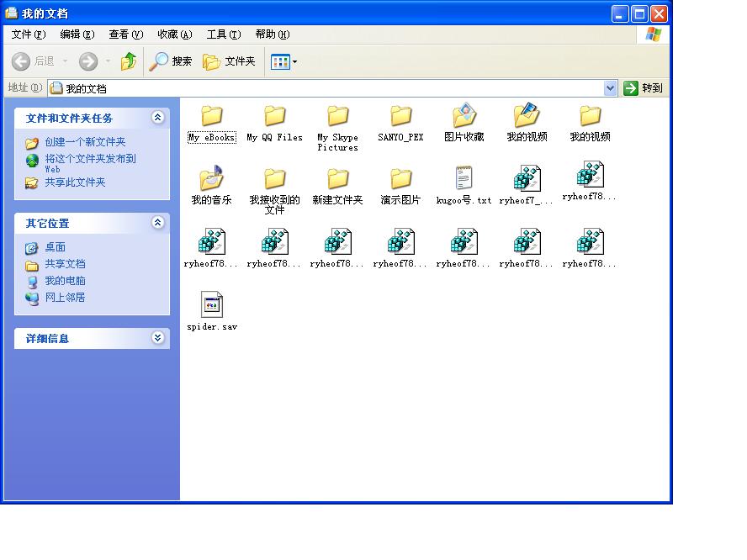
Task: Open the views dropdown in toolbar
Action: coord(284,61)
